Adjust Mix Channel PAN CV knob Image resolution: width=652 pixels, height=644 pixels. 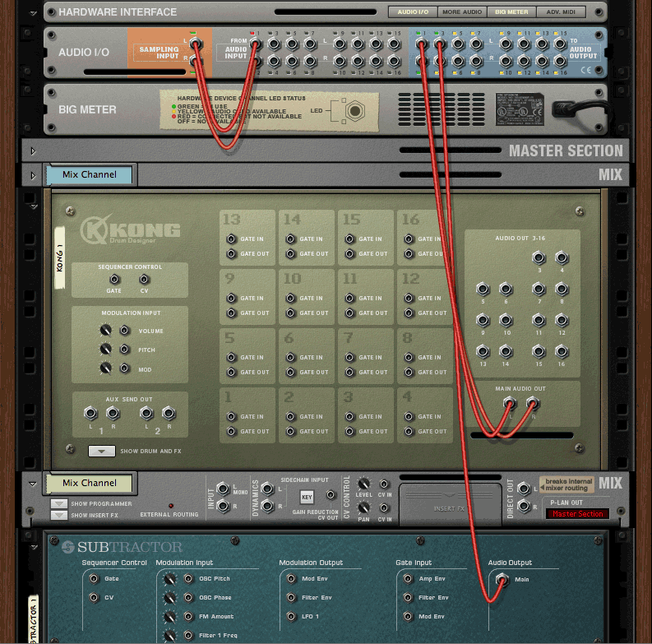click(x=364, y=507)
